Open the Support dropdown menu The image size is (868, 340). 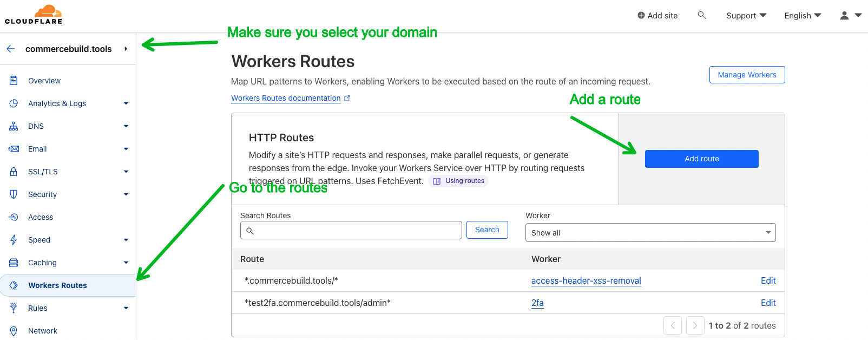(x=746, y=16)
